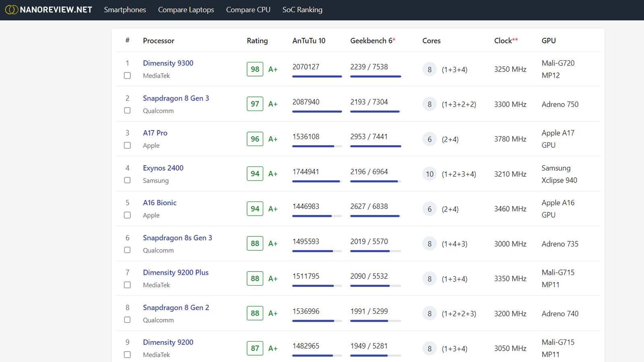Check the A17 Pro compare box
The image size is (644, 362).
127,145
